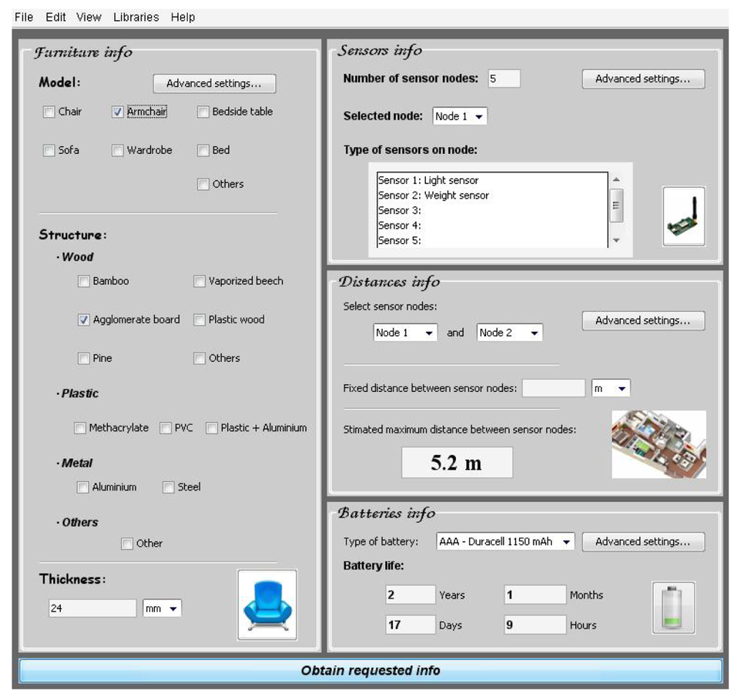Click the sensor node module icon

(x=682, y=216)
